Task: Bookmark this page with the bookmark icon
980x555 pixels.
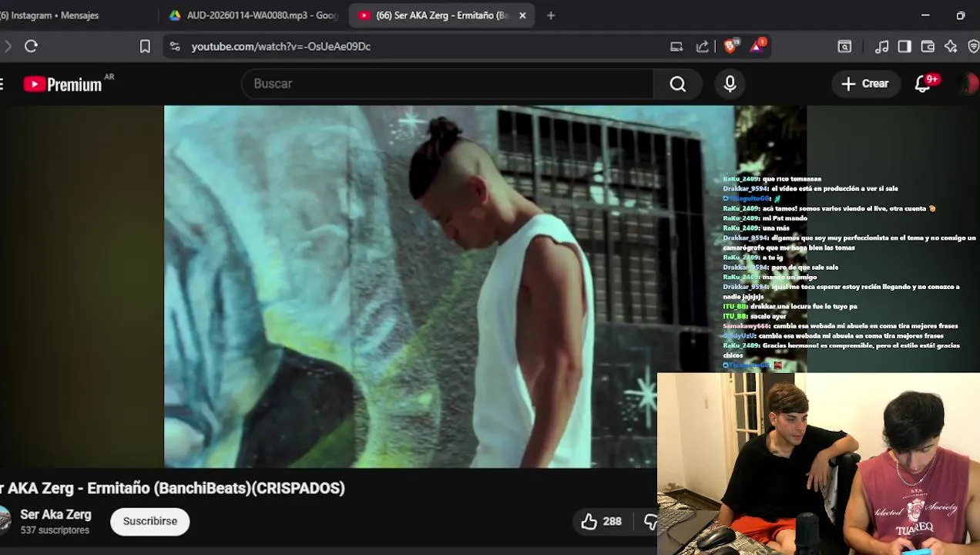Action: 145,46
